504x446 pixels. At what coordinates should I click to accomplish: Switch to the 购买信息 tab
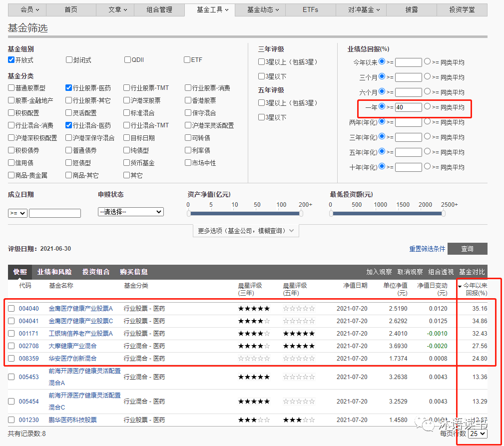pyautogui.click(x=134, y=272)
